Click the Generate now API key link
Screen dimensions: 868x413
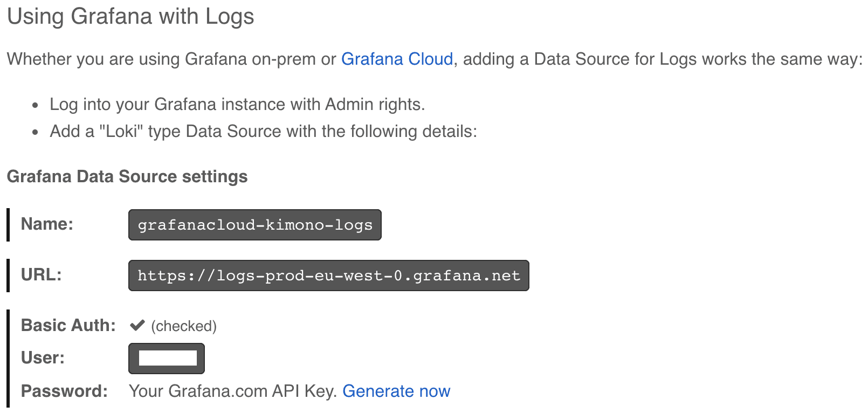(396, 391)
